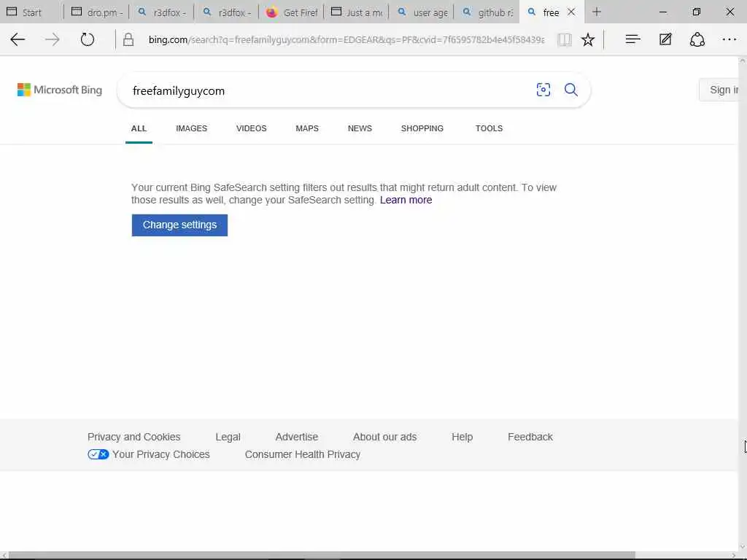Go back to previous page

[18, 39]
